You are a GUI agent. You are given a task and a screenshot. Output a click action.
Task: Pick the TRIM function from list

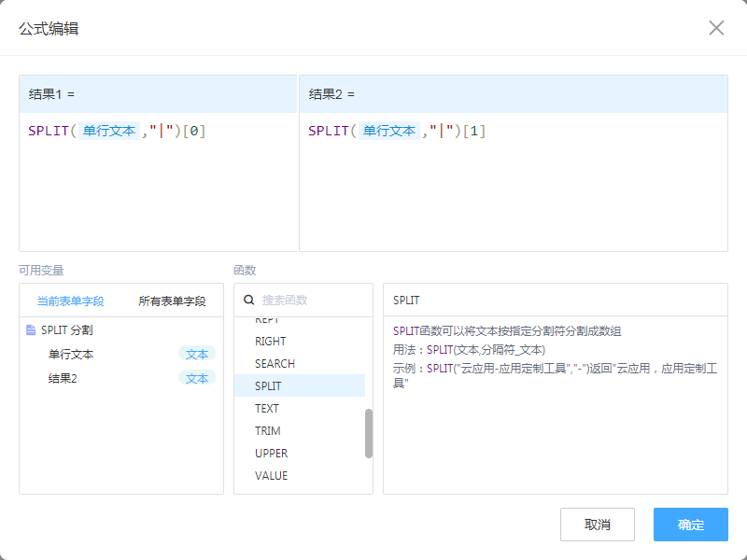pos(267,431)
